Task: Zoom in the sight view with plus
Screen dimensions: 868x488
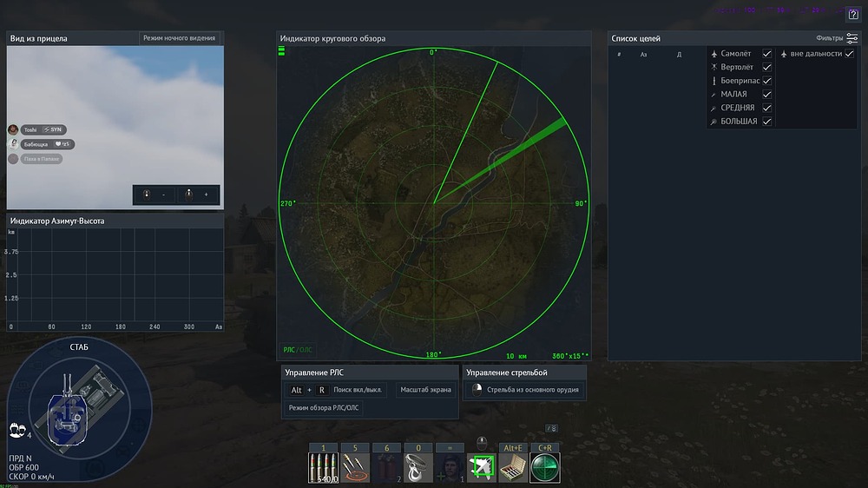Action: [x=198, y=195]
